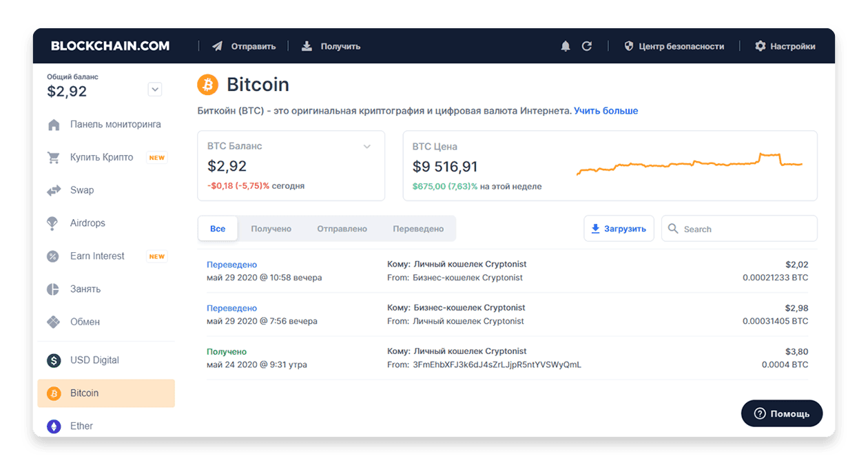Open Настройки

[x=785, y=46]
